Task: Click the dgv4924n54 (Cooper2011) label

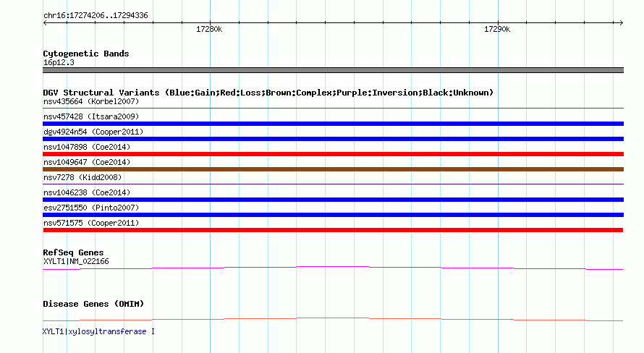Action: (x=93, y=132)
